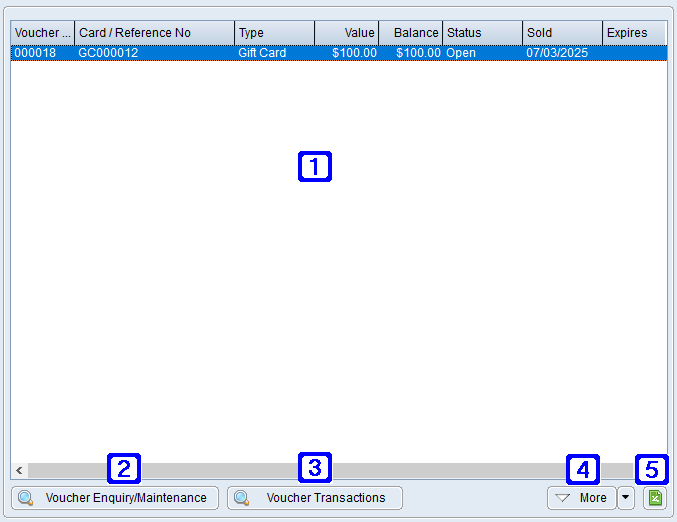Open Voucher Enquiry/Maintenance
Image resolution: width=677 pixels, height=522 pixels.
coord(115,498)
